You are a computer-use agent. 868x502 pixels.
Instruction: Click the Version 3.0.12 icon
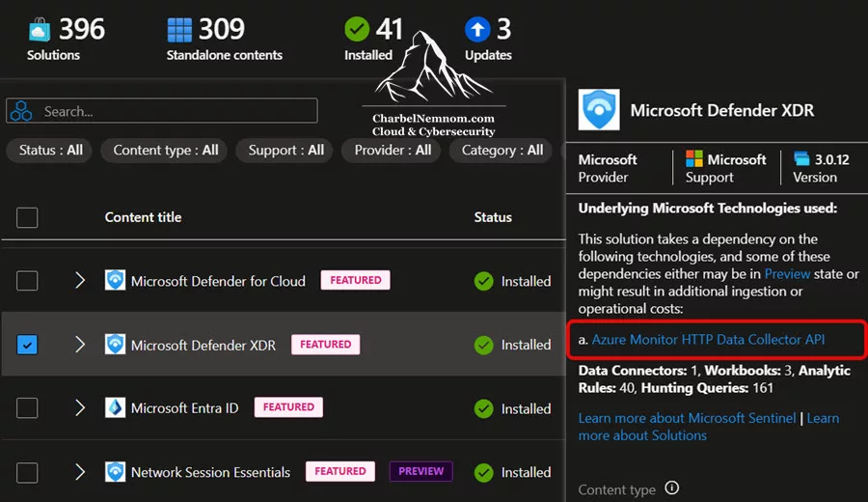801,158
